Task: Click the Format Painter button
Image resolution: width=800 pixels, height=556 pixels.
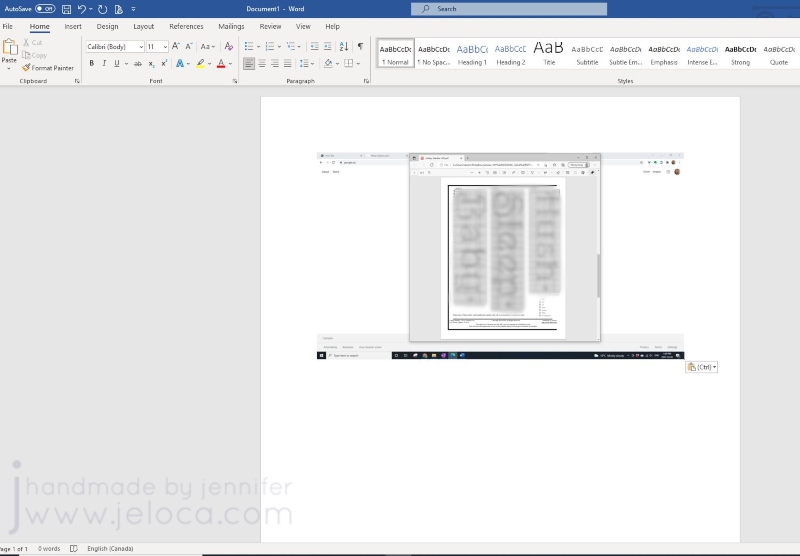Action: point(50,68)
